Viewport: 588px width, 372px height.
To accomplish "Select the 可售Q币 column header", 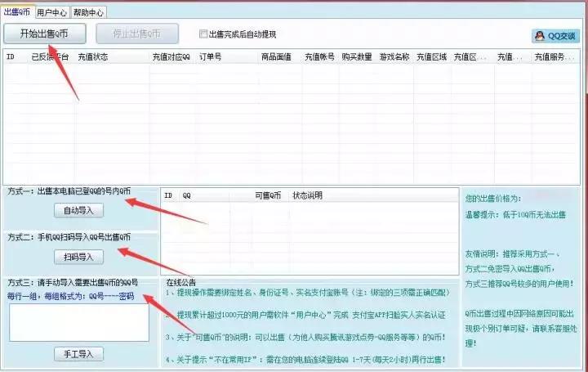I will click(268, 195).
